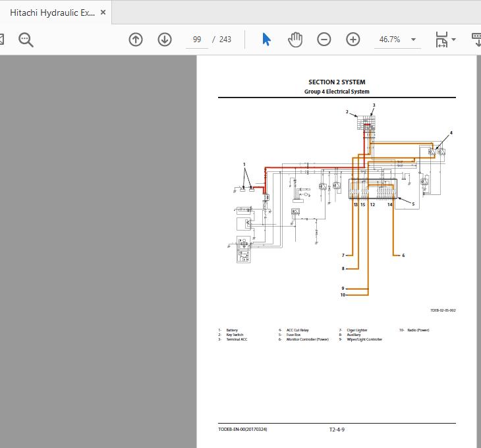481x448 pixels.
Task: Click the Terminal ACC legend entry
Action: (237, 339)
